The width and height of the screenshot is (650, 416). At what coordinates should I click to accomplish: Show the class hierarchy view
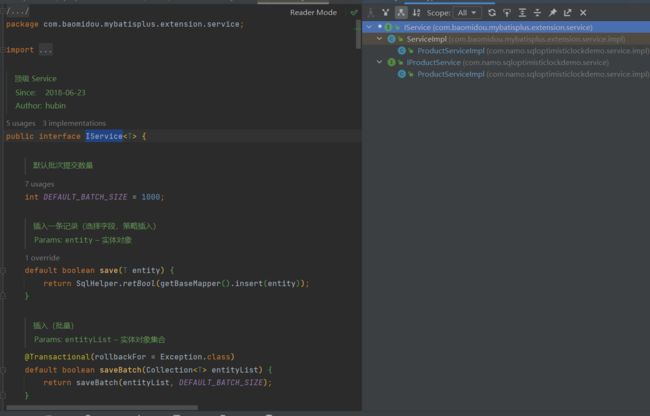pos(371,13)
